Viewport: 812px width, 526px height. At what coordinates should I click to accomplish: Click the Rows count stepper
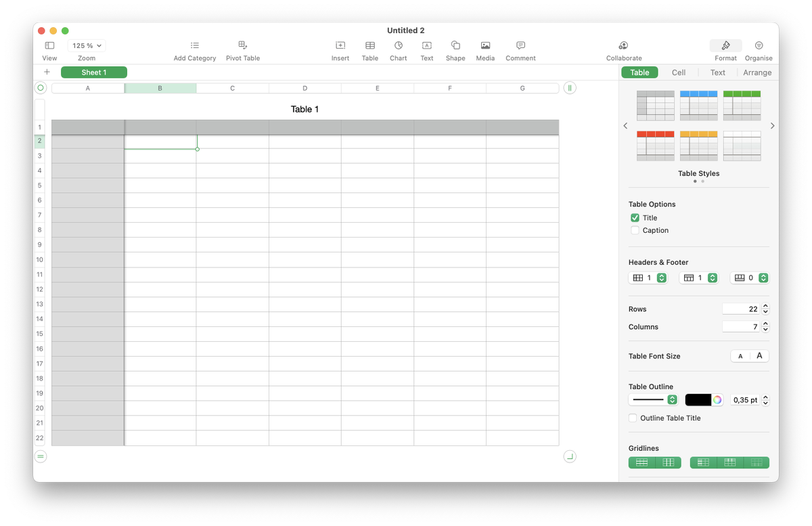(x=765, y=309)
